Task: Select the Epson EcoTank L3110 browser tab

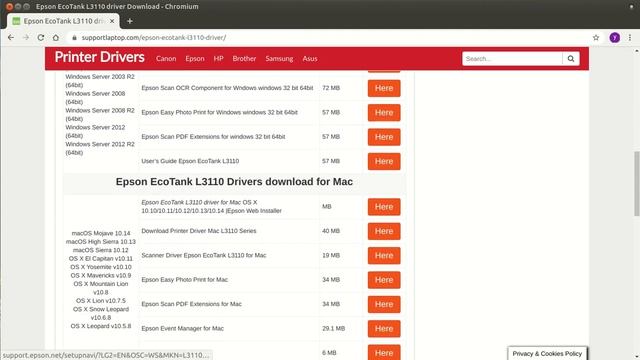Action: point(63,21)
